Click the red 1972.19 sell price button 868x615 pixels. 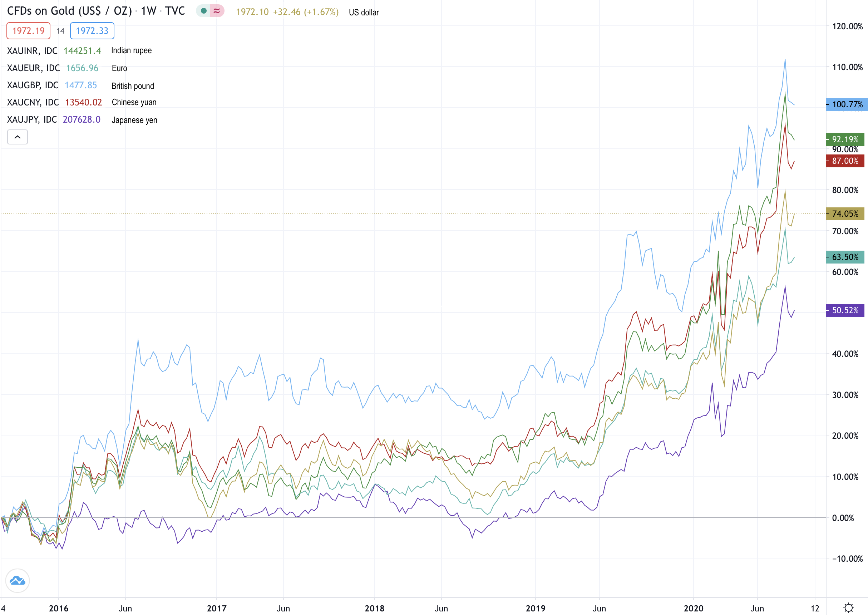coord(28,31)
